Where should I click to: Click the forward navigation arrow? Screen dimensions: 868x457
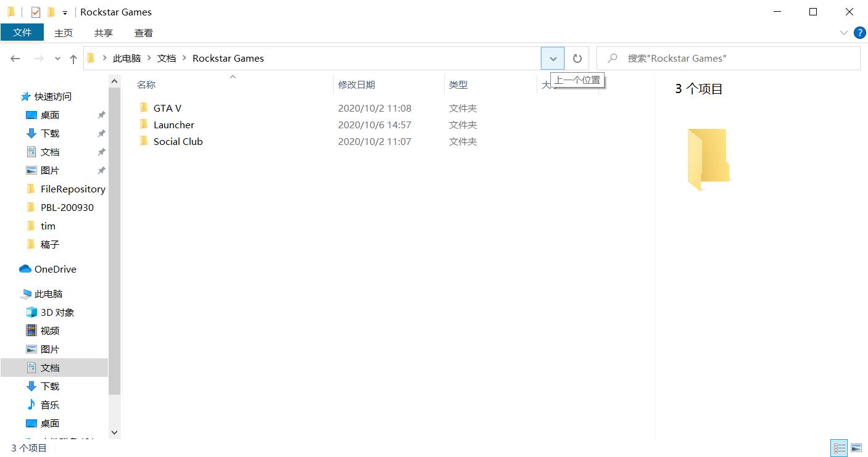click(x=38, y=59)
